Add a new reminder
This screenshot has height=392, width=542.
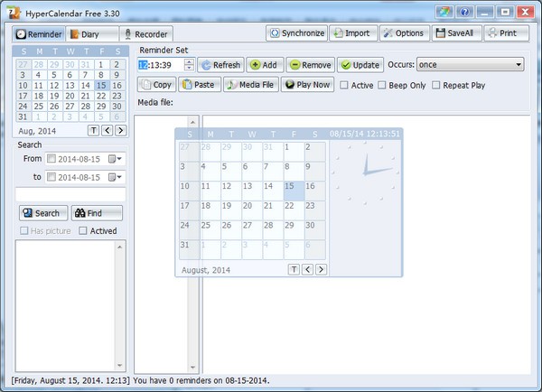(265, 65)
